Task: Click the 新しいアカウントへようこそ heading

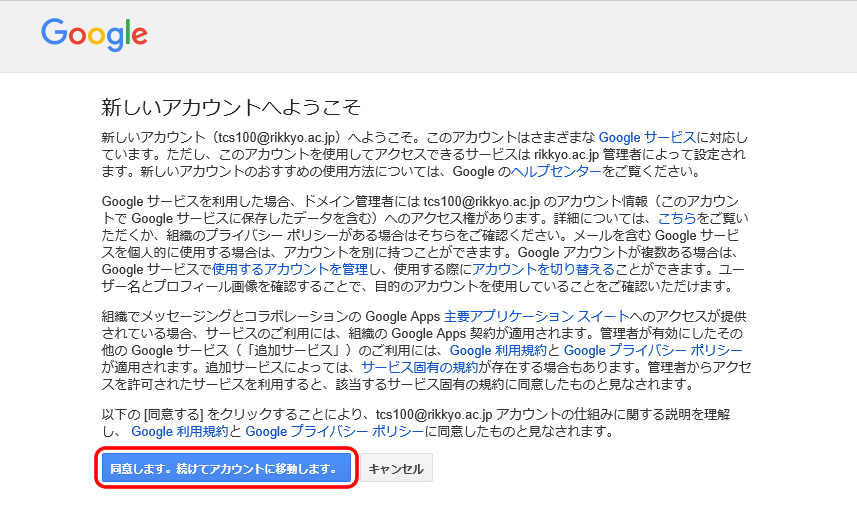Action: [x=231, y=107]
